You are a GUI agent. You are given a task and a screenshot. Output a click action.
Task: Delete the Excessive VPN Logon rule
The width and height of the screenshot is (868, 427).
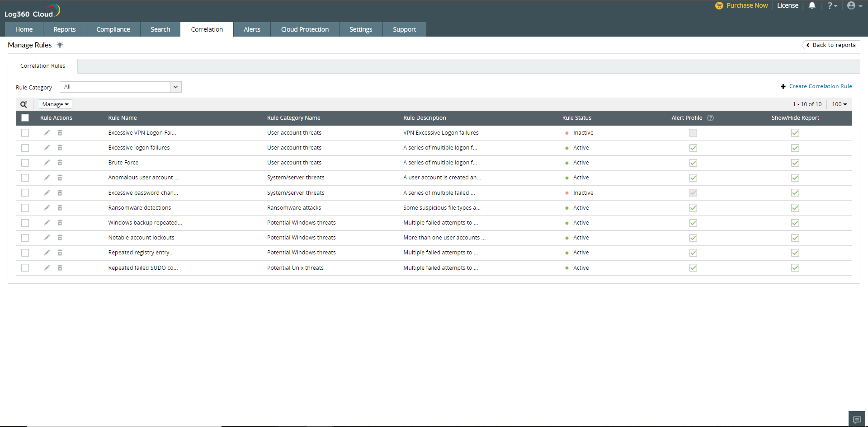60,133
